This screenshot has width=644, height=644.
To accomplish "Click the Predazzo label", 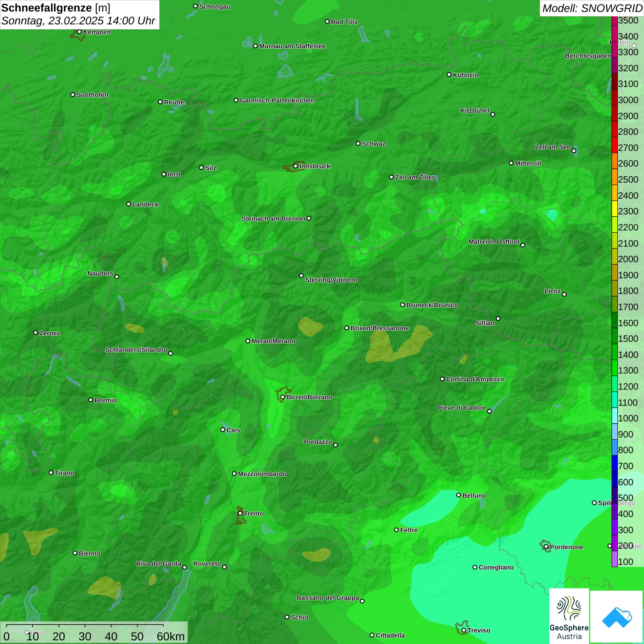I will pos(318,442).
